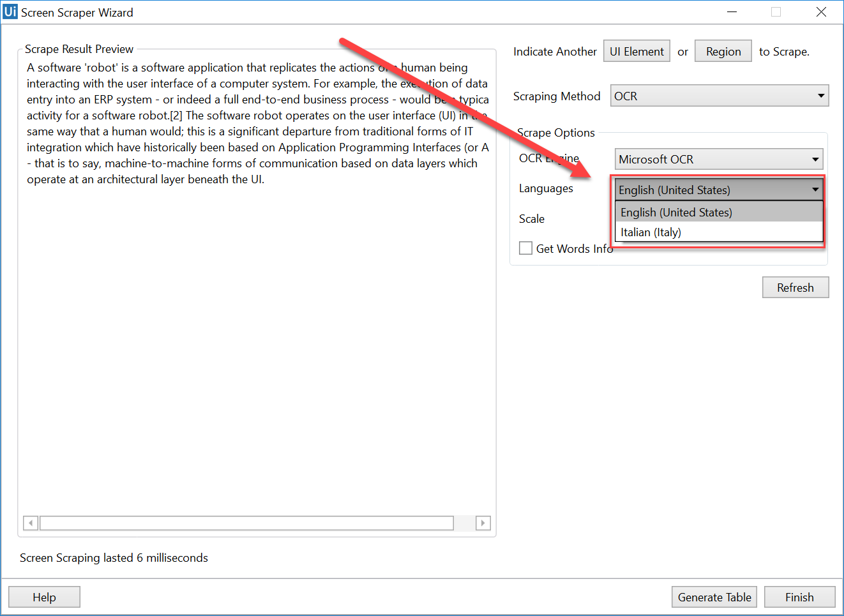Click the Refresh button
844x616 pixels.
click(x=795, y=287)
